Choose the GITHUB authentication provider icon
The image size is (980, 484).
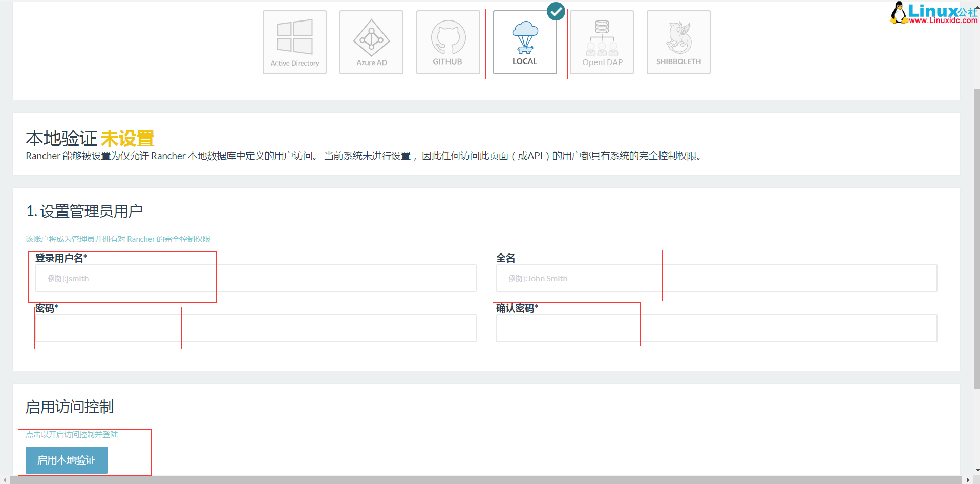click(x=448, y=41)
